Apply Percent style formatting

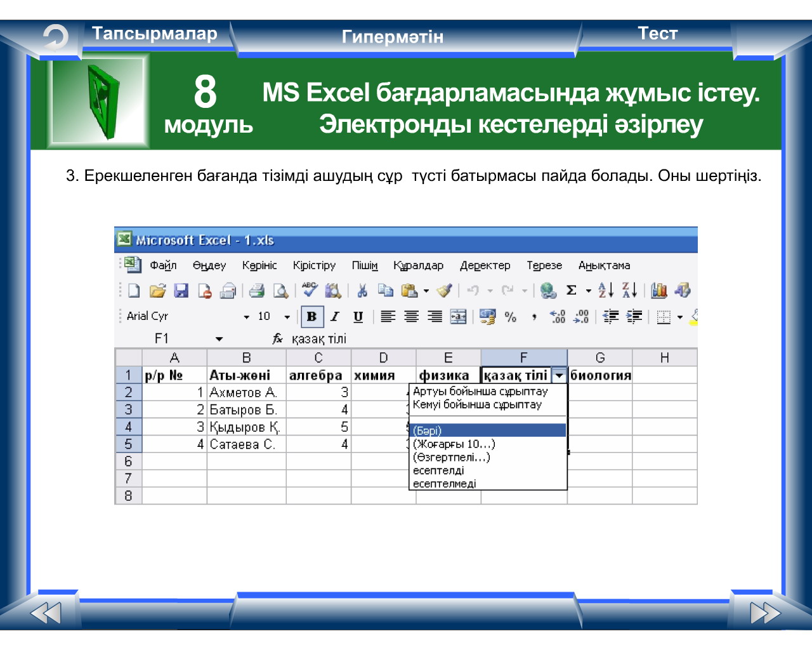(x=511, y=317)
